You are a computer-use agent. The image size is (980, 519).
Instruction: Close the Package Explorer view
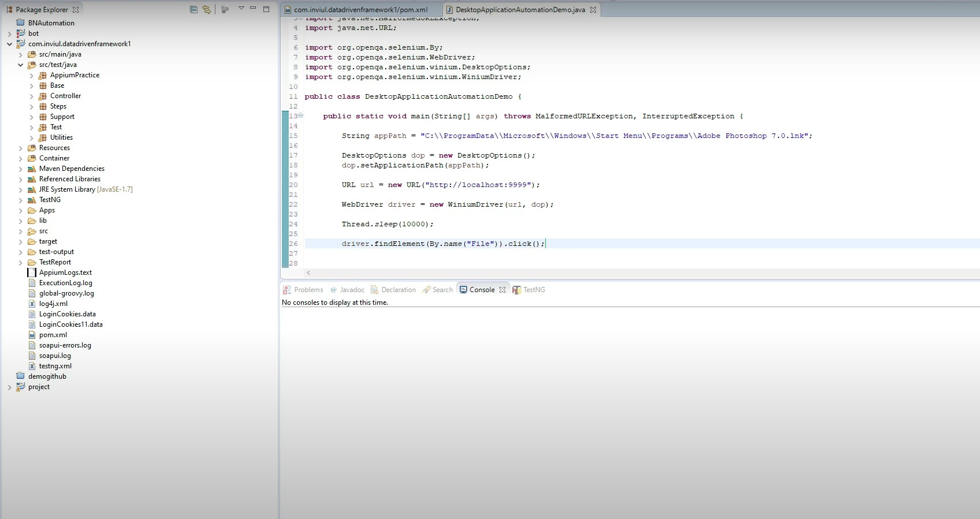pyautogui.click(x=76, y=10)
